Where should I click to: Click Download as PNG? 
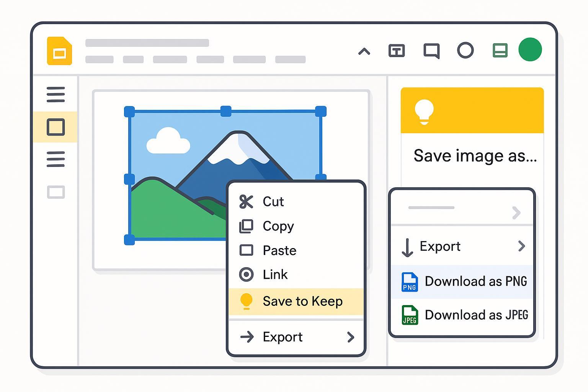pos(475,281)
